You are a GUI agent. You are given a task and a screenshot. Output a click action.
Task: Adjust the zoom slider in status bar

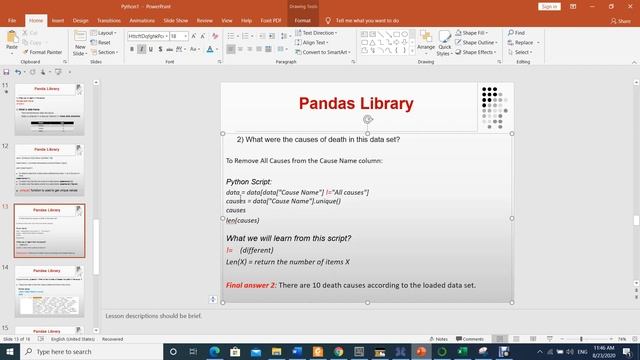point(581,339)
